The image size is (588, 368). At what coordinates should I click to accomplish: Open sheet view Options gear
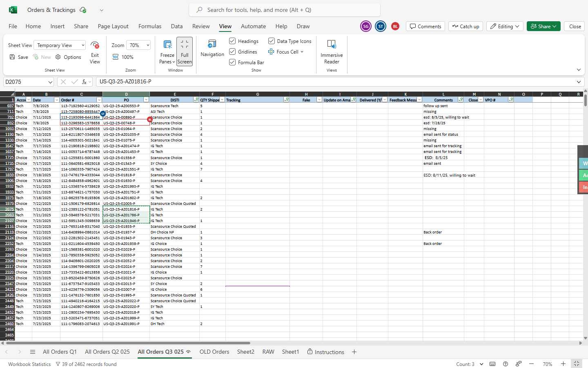tap(68, 57)
